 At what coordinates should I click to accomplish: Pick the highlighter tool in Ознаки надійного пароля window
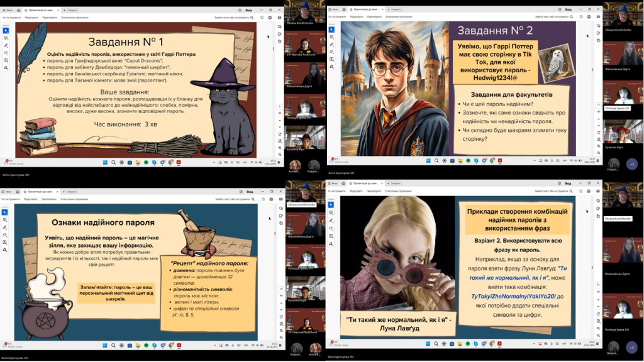point(4,228)
